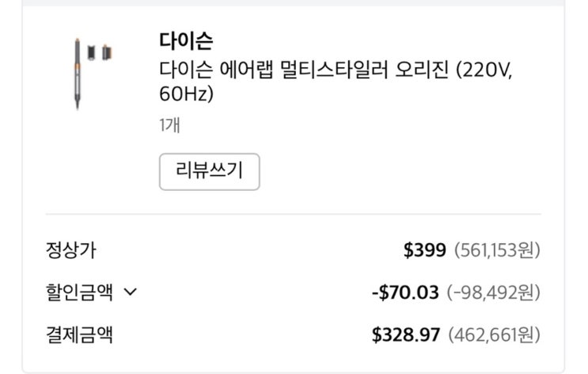The image size is (588, 374).
Task: Click the 1개 quantity text
Action: 169,125
